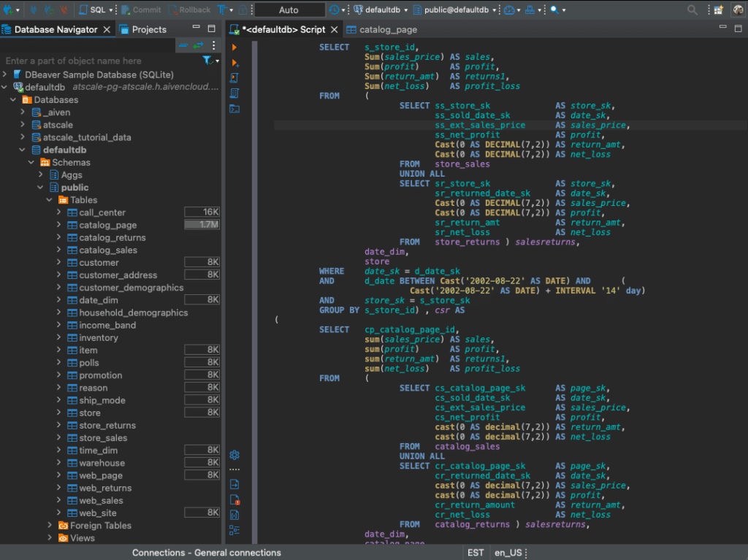Expand the Aggs schema
Image resolution: width=748 pixels, height=560 pixels.
click(41, 174)
